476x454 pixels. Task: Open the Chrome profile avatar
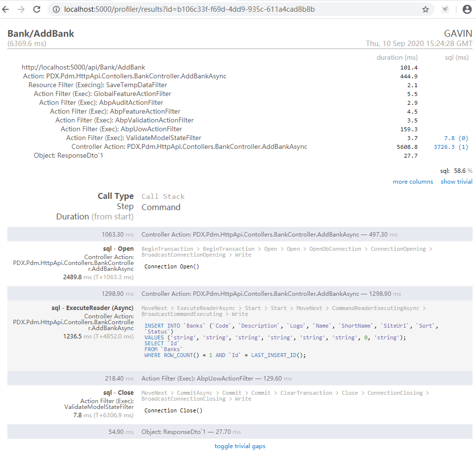467,9
